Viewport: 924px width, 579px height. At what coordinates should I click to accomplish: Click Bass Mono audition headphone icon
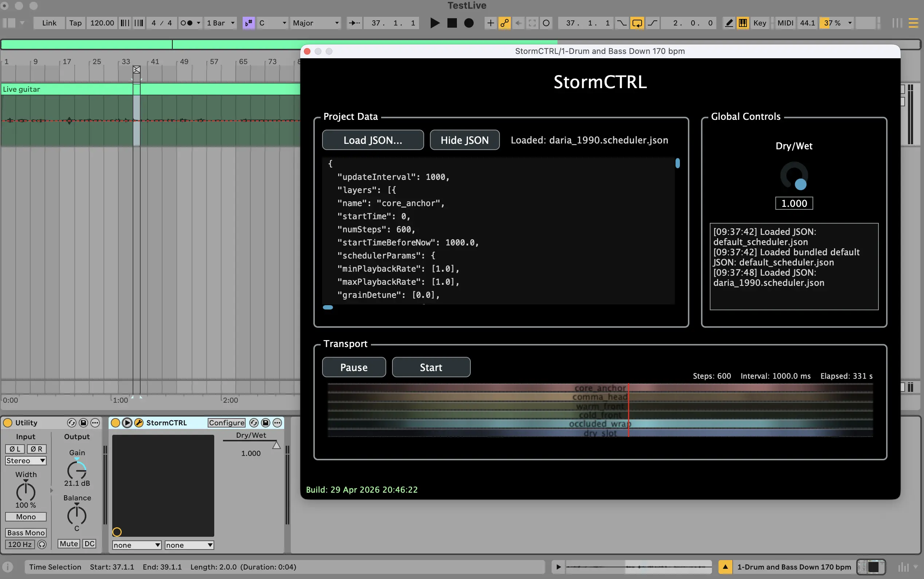[x=42, y=544]
